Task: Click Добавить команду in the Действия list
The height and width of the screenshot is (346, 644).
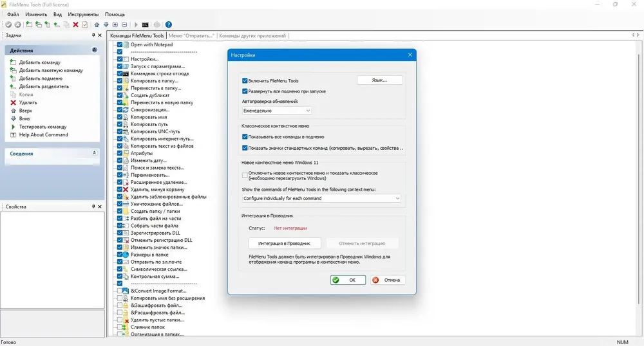Action: (x=39, y=62)
